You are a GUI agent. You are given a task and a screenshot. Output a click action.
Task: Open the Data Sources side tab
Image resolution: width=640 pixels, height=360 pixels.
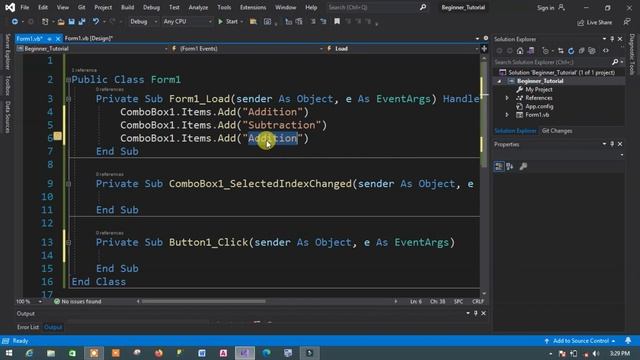[7, 117]
